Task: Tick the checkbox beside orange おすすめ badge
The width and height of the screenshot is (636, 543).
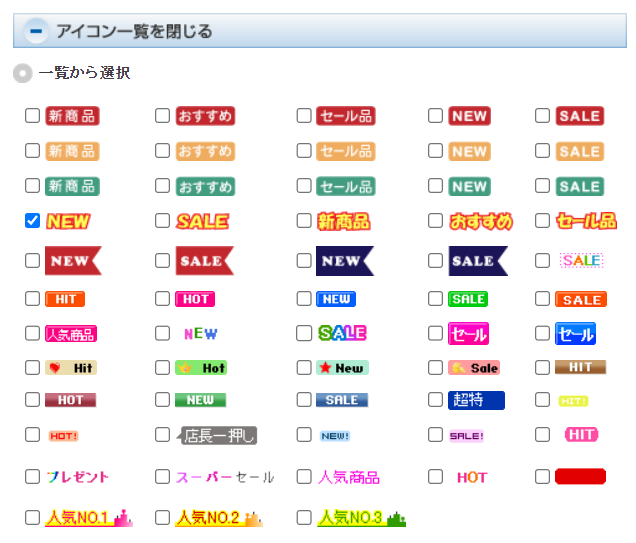Action: point(162,151)
